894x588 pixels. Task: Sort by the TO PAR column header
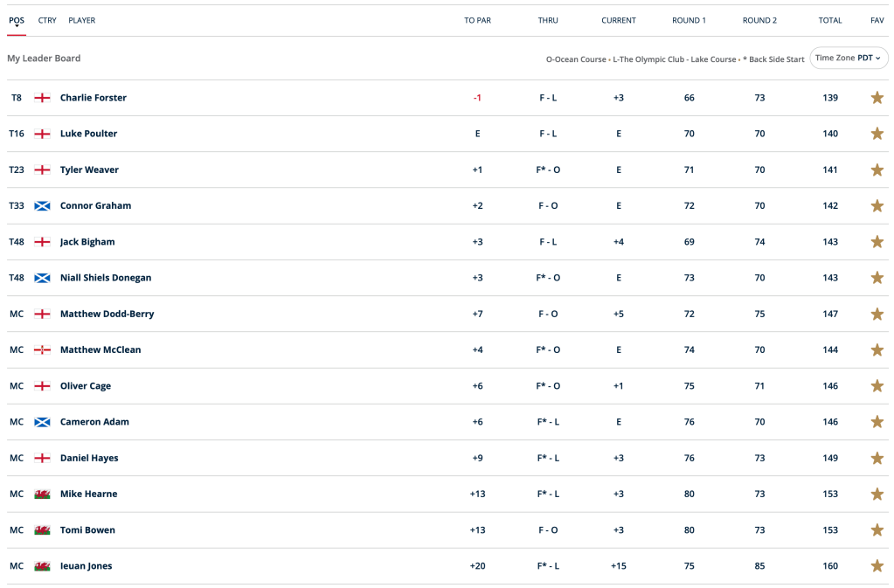coord(477,20)
